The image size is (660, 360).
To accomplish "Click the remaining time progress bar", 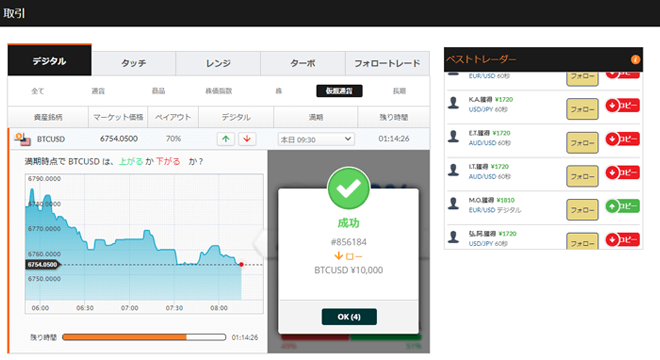I will pyautogui.click(x=144, y=337).
